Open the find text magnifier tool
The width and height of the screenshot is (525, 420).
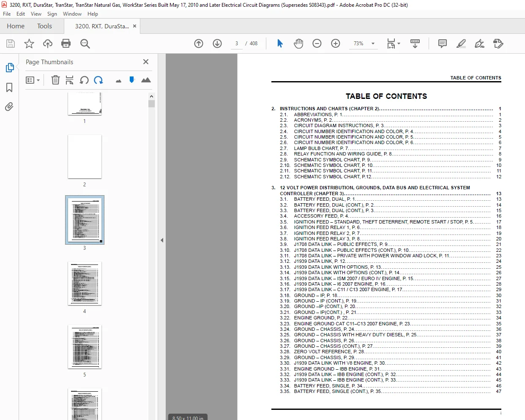tap(85, 44)
